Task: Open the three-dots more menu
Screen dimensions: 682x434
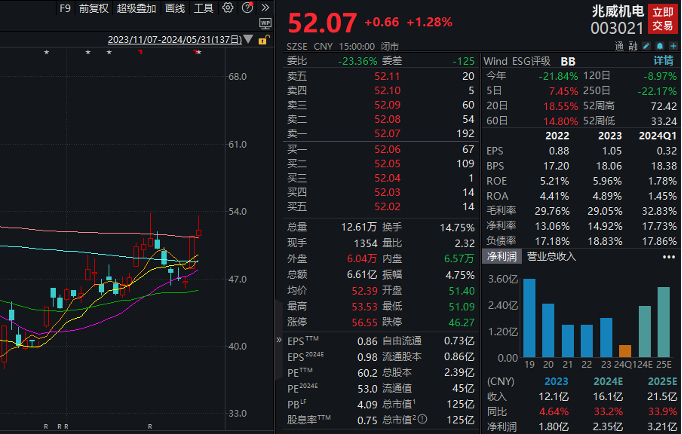Action: click(x=669, y=257)
